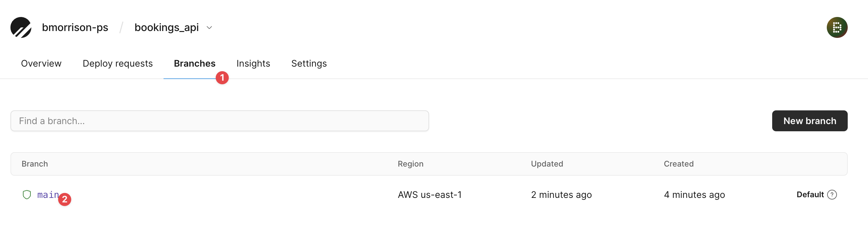The width and height of the screenshot is (868, 241).
Task: Go to the Settings tab
Action: (309, 63)
